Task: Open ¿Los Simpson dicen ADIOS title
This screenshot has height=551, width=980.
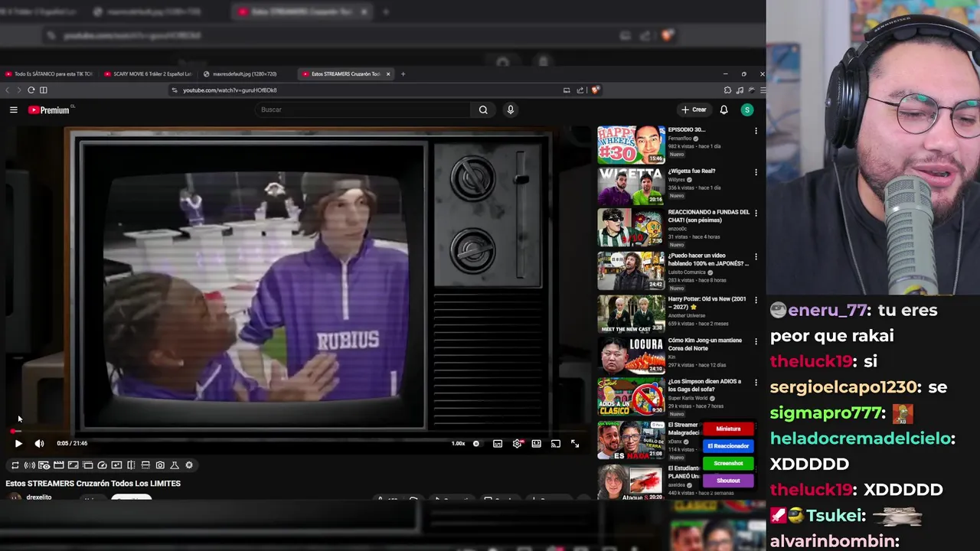Action: click(x=704, y=385)
